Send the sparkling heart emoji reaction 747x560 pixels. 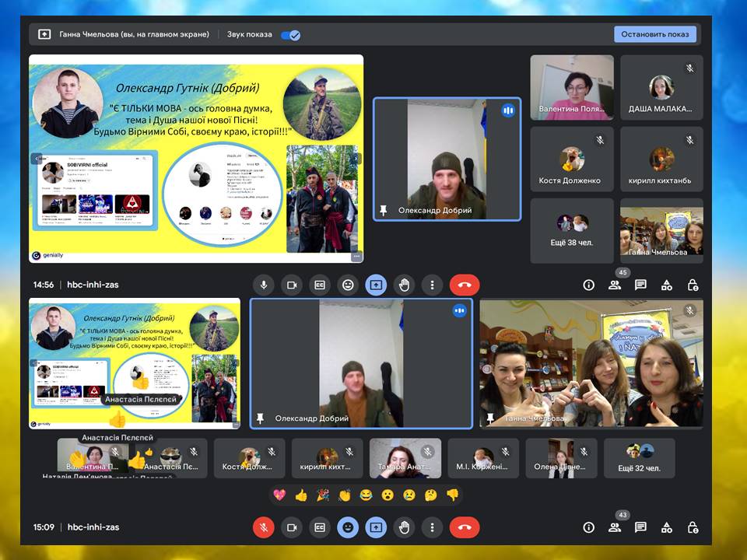(x=280, y=495)
